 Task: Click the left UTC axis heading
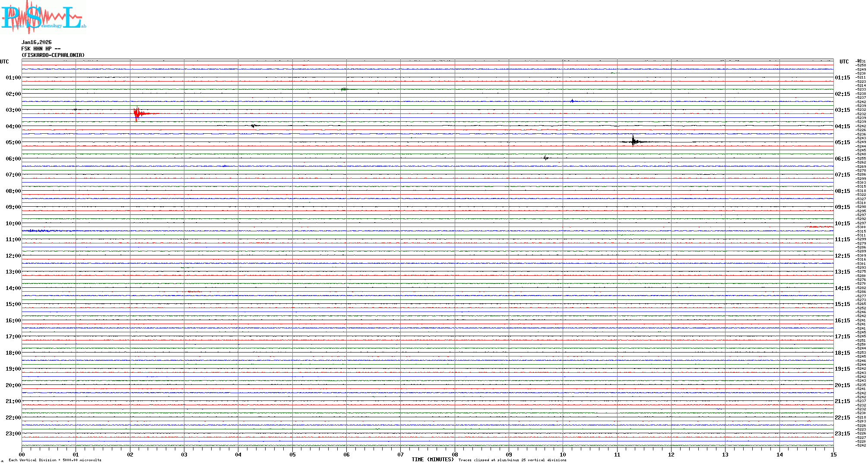tap(4, 62)
